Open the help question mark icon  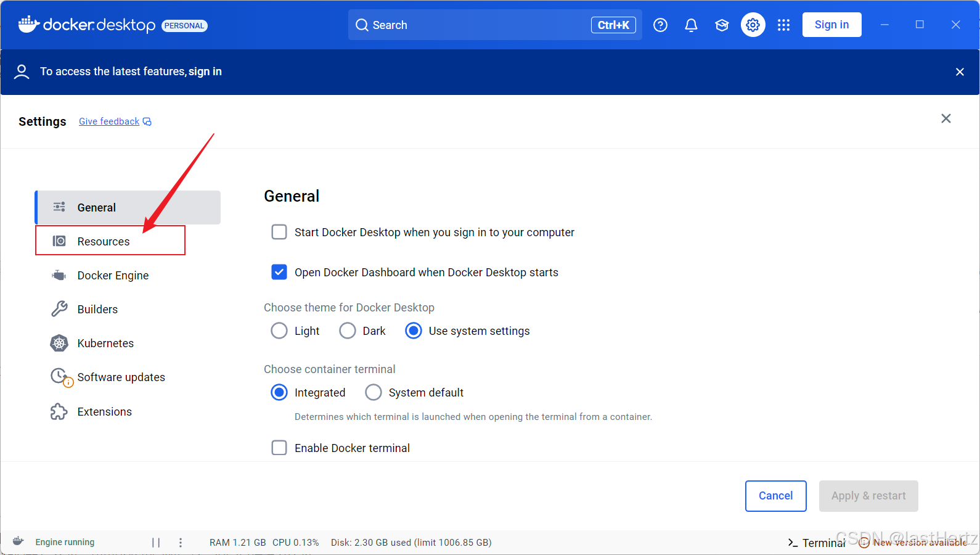660,25
